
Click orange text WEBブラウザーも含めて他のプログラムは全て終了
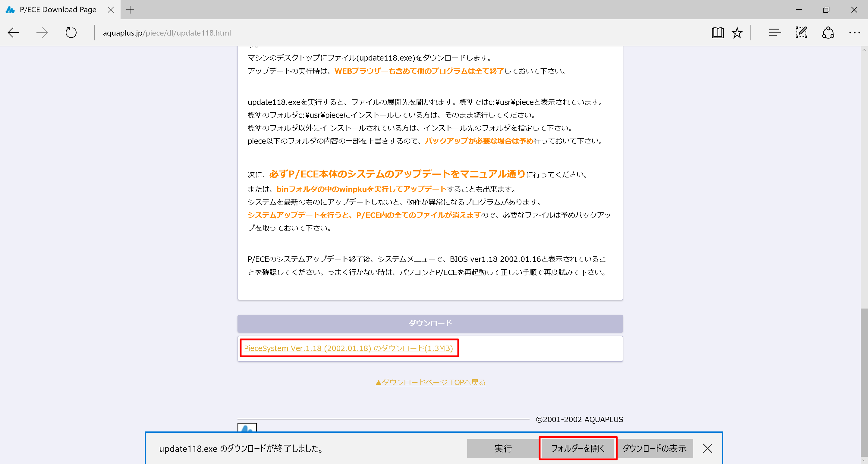point(419,71)
